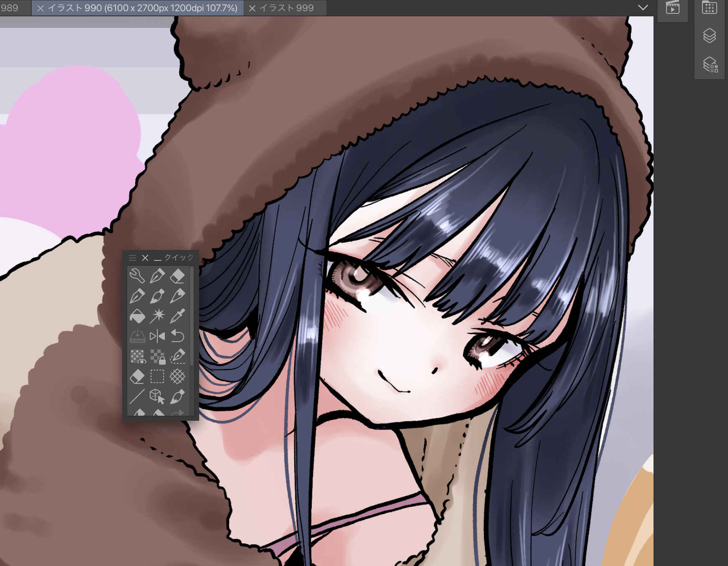This screenshot has width=728, height=566.
Task: Click the flip horizontal mirror icon
Action: (x=157, y=336)
